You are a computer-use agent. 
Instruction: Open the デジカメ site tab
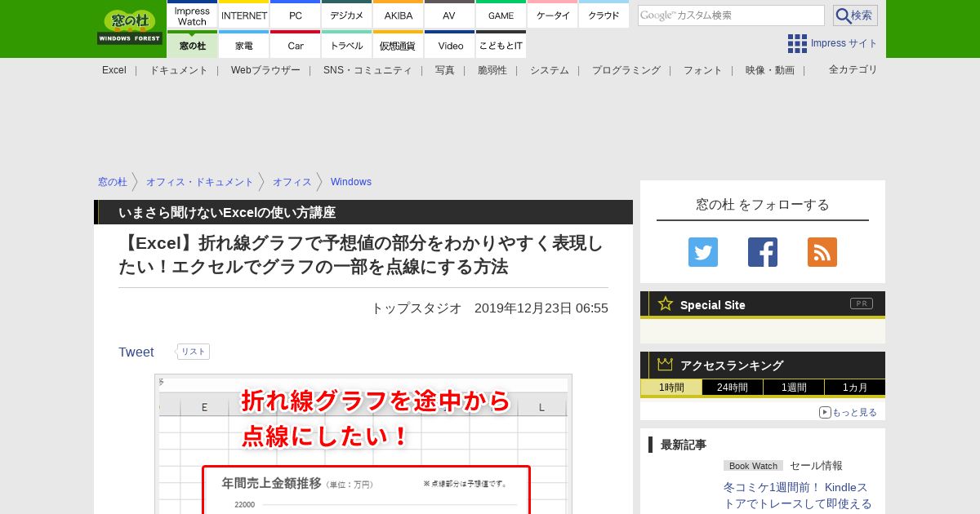[347, 16]
